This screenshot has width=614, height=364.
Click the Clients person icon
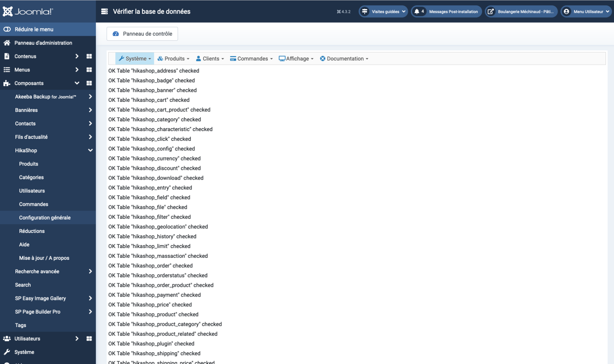click(199, 59)
